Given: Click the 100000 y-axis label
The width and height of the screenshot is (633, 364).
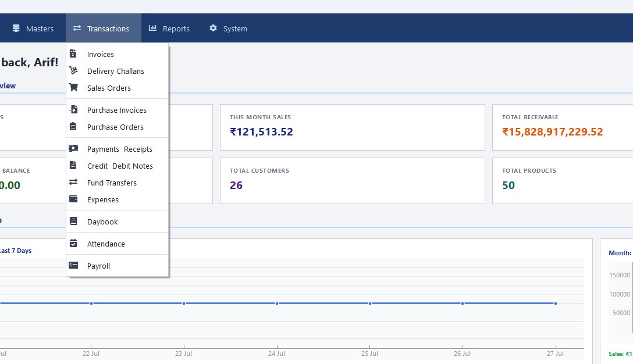Looking at the screenshot, I should (x=620, y=294).
